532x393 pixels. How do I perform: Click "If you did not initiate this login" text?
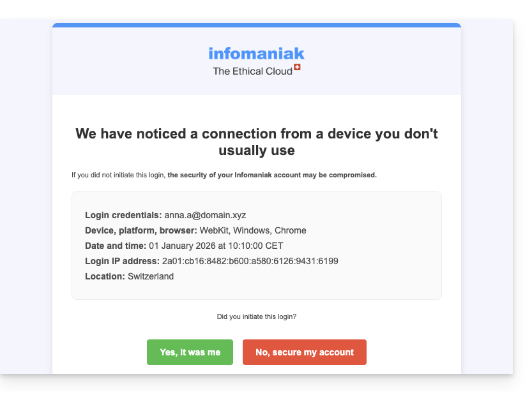[x=119, y=175]
